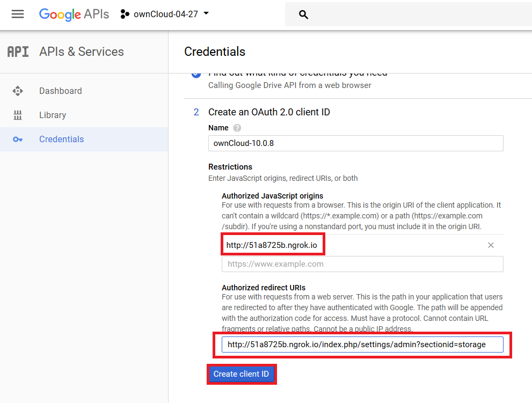532x403 pixels.
Task: Click the empty JavaScript origins input field
Action: (362, 264)
